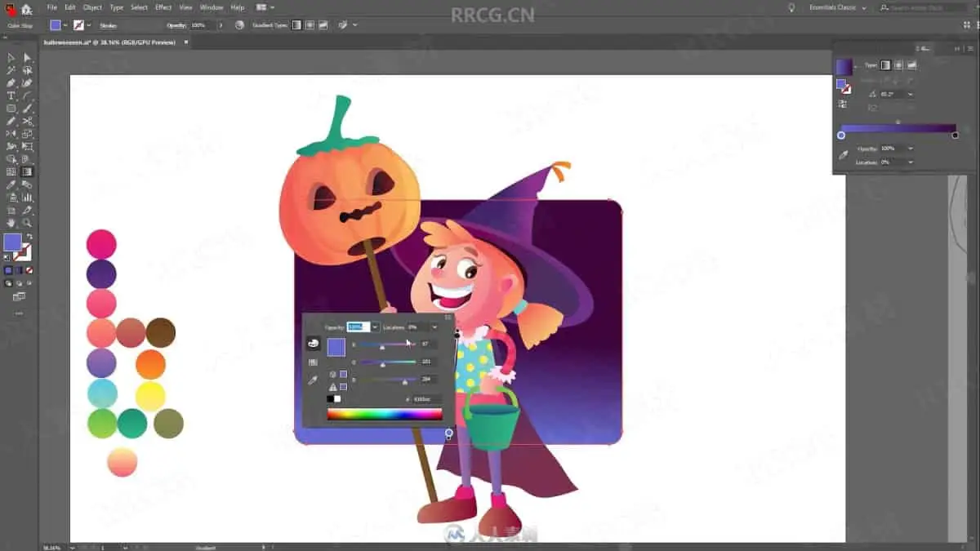This screenshot has width=980, height=551.
Task: Switch toolbar paint mode to None
Action: tap(29, 270)
